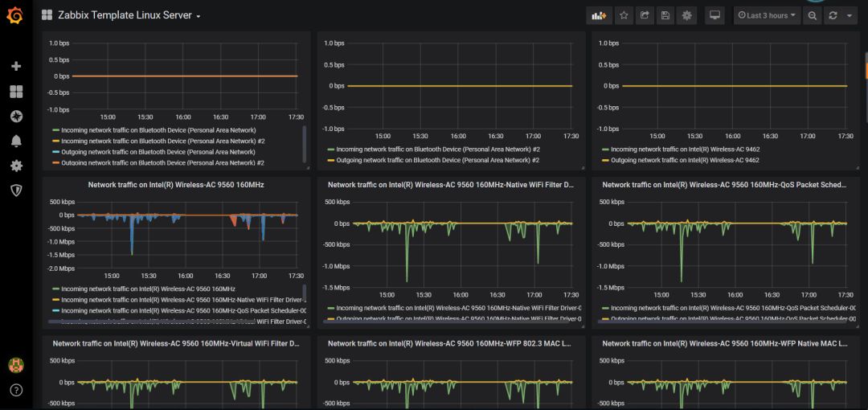The image size is (868, 410).
Task: Open the Help question mark icon
Action: click(16, 390)
